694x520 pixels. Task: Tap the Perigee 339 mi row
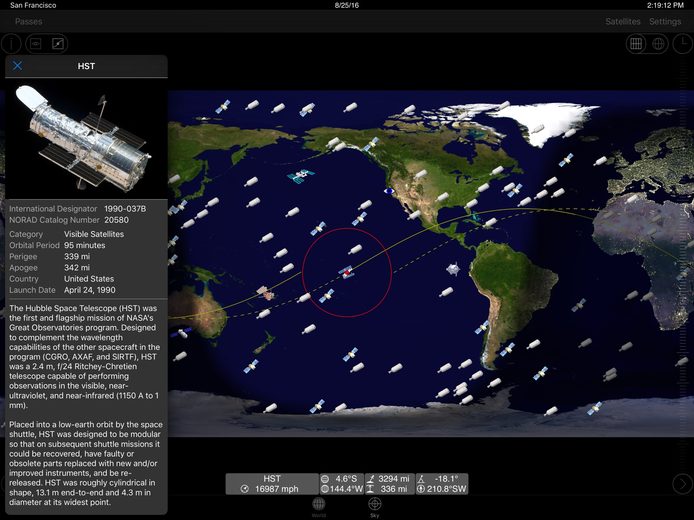click(50, 257)
